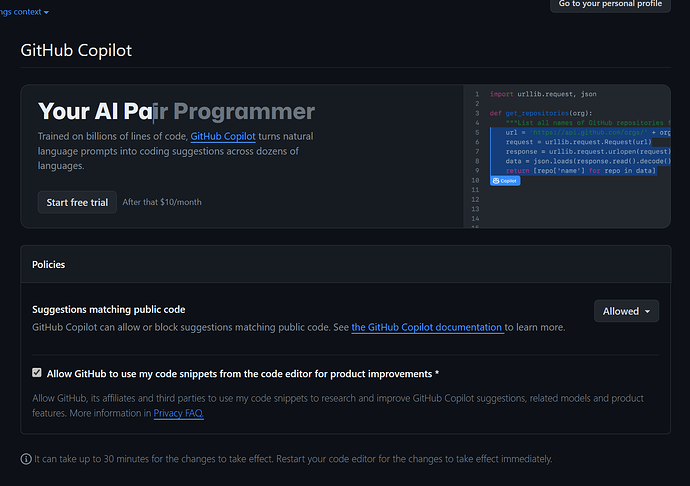The image size is (690, 486).
Task: Follow the GitHub Copilot documentation link
Action: [x=428, y=328]
